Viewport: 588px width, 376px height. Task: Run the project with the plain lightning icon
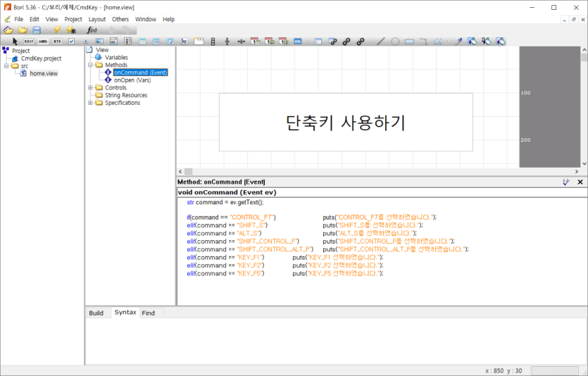coord(57,30)
